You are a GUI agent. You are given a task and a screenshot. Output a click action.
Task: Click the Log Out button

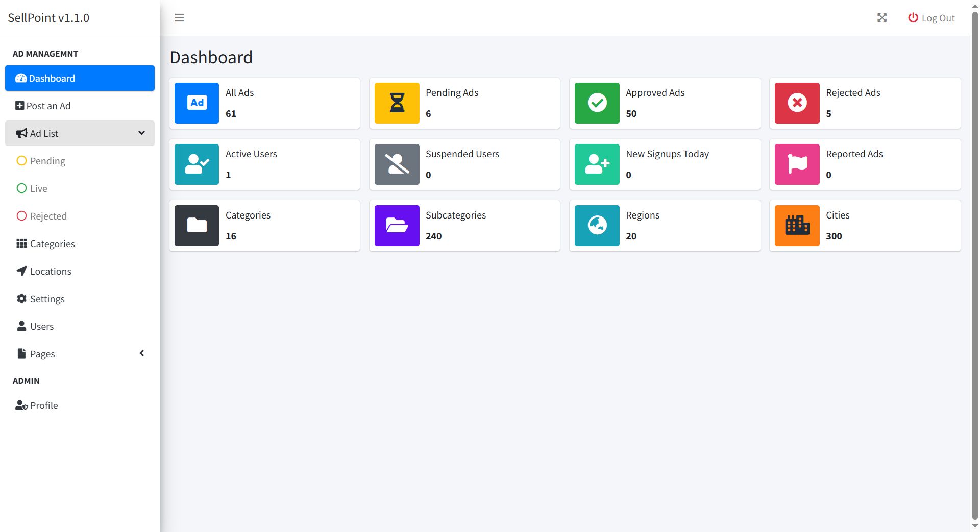[932, 18]
